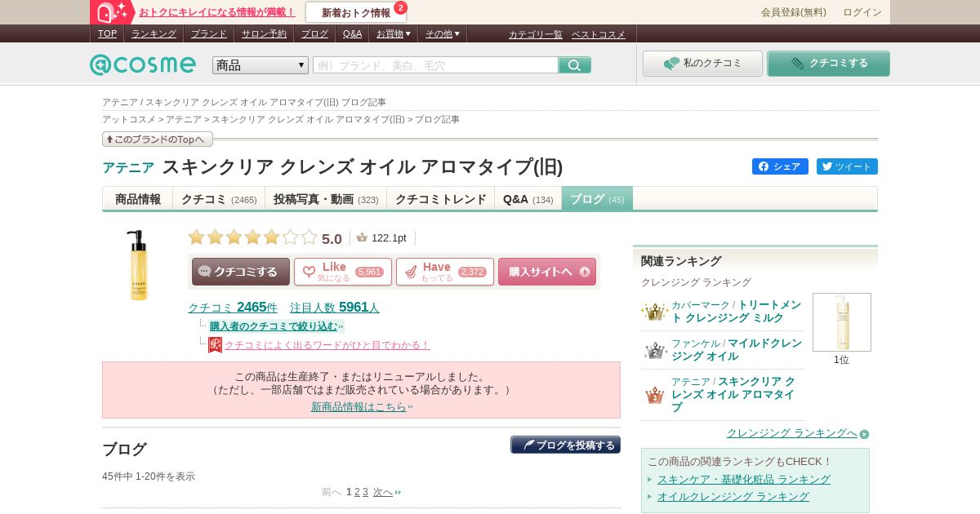Open スキンケア・基礎化粧品 ランキング link
Screen dimensions: 980x514
pyautogui.click(x=744, y=480)
